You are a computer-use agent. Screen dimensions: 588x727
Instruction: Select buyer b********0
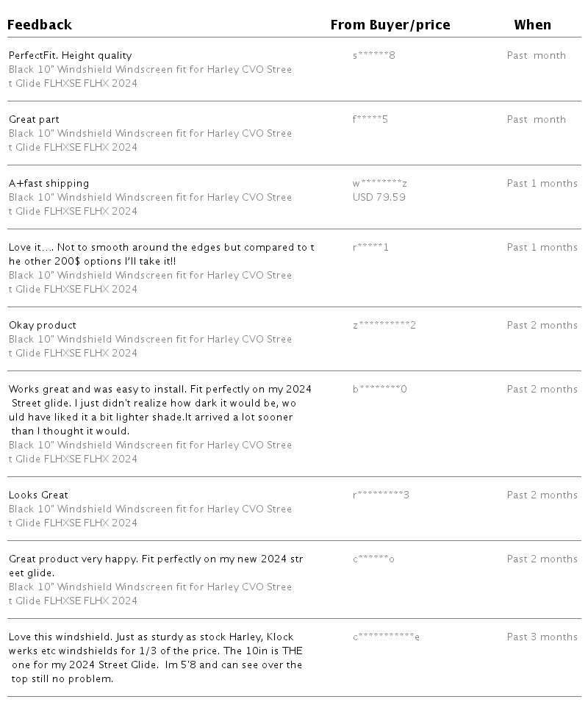[x=379, y=390]
